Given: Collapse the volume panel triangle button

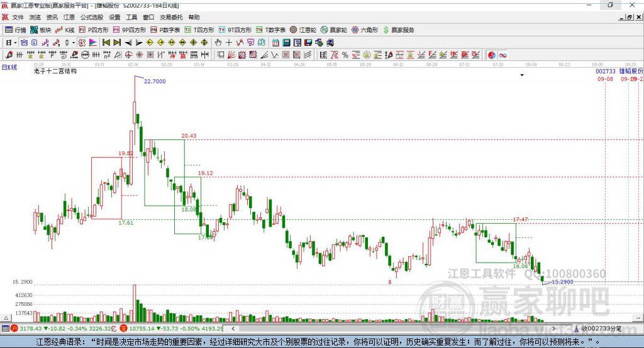Looking at the screenshot, I should 6,318.
